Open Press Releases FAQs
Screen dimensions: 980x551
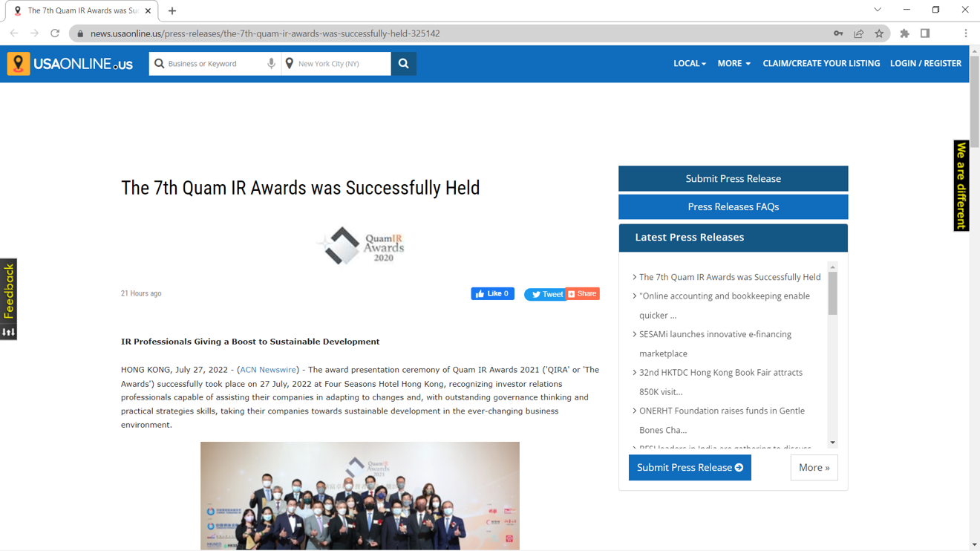tap(733, 207)
